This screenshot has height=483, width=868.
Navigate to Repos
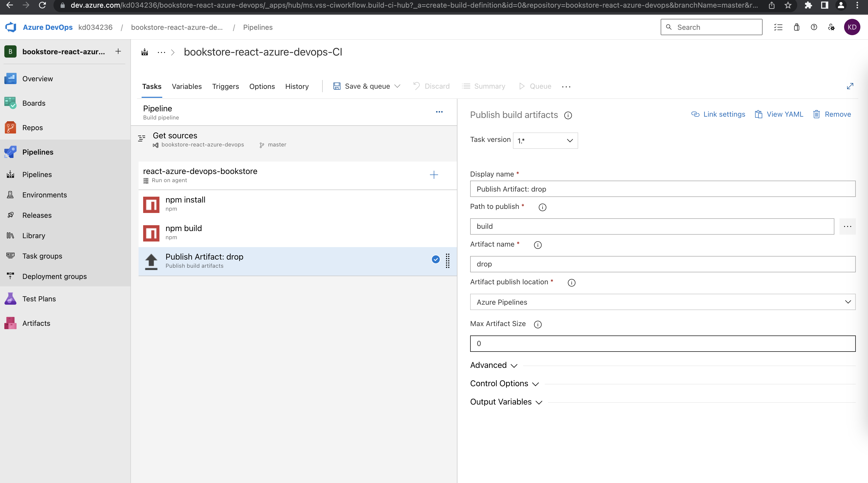(x=32, y=127)
